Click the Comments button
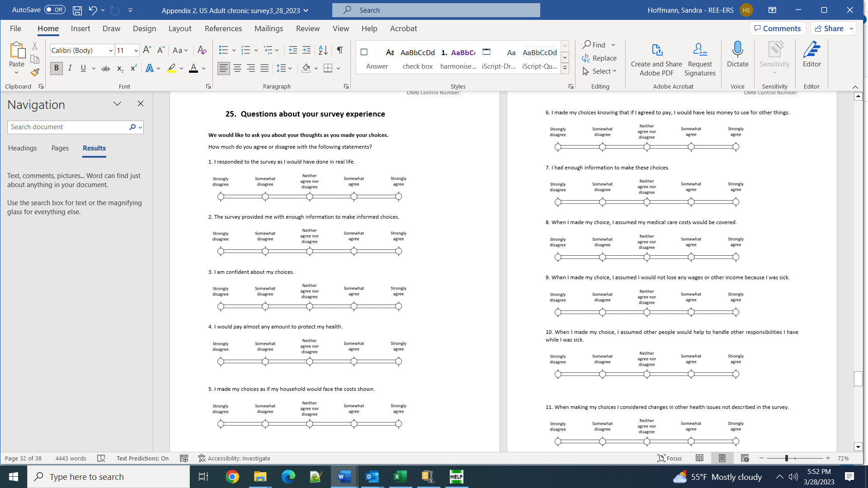 (x=778, y=28)
